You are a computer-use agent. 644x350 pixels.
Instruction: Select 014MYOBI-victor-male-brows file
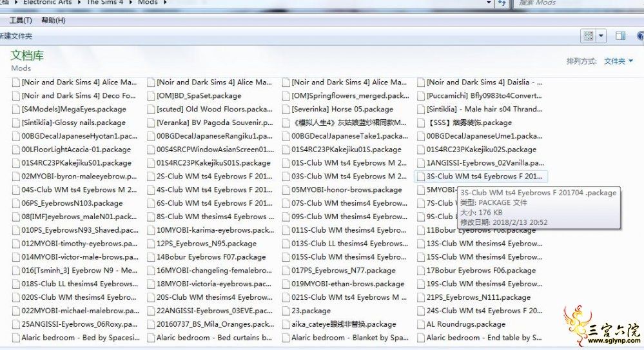pos(80,257)
